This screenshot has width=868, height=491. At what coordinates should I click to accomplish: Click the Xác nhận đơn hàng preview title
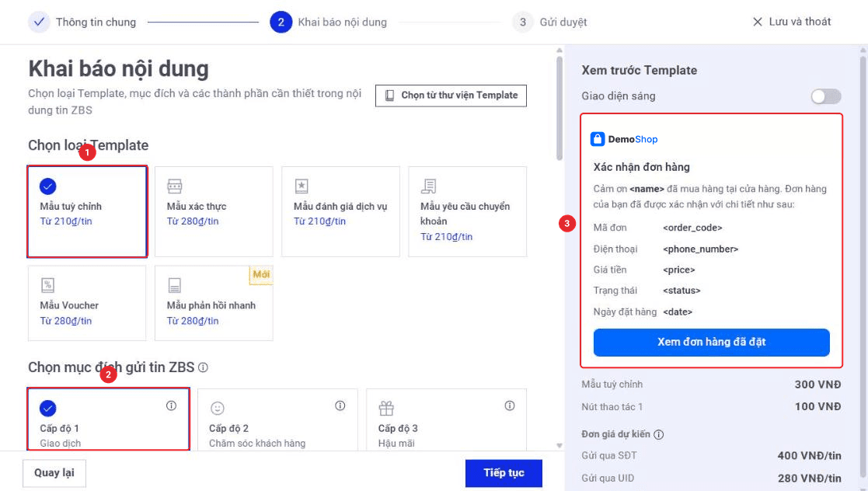point(642,166)
